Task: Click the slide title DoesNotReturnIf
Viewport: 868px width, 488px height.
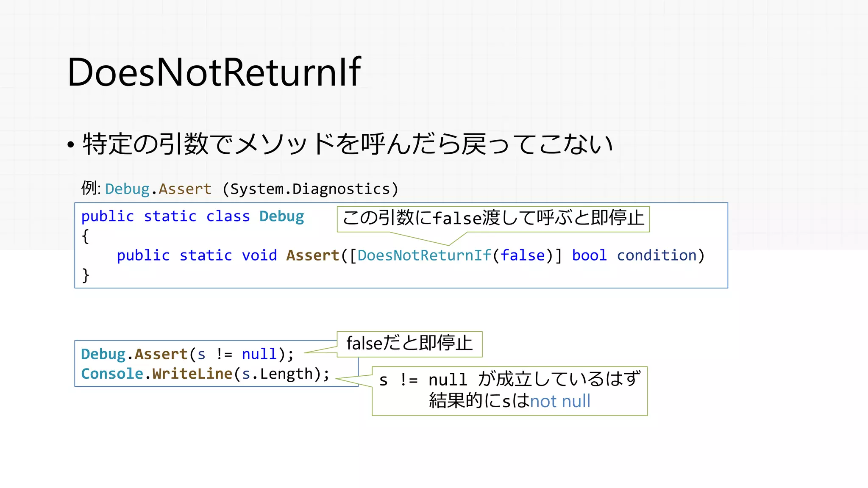Action: click(214, 72)
